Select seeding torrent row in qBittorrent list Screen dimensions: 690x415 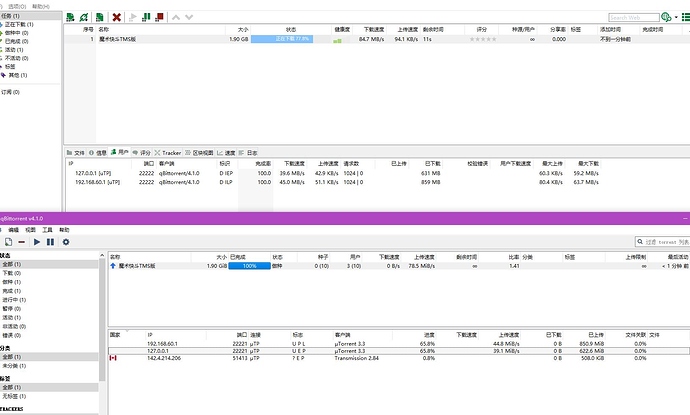tap(399, 266)
